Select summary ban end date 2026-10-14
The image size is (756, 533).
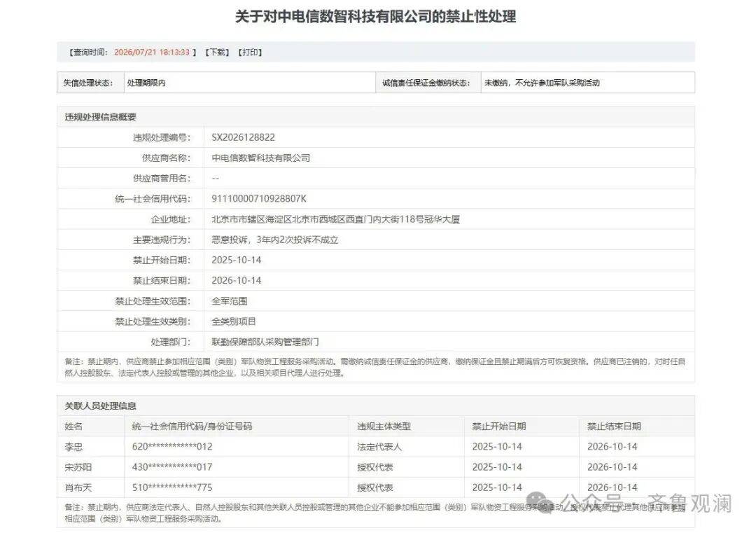click(x=237, y=280)
